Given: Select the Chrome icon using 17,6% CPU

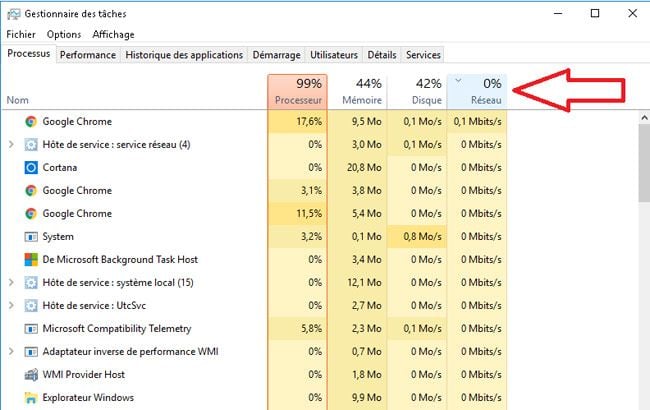Looking at the screenshot, I should click(x=31, y=121).
